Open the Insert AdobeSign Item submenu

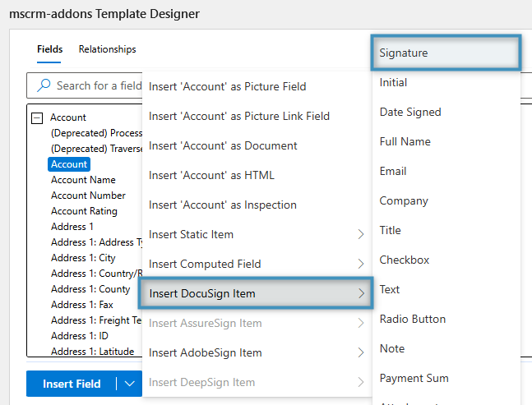[x=257, y=352]
